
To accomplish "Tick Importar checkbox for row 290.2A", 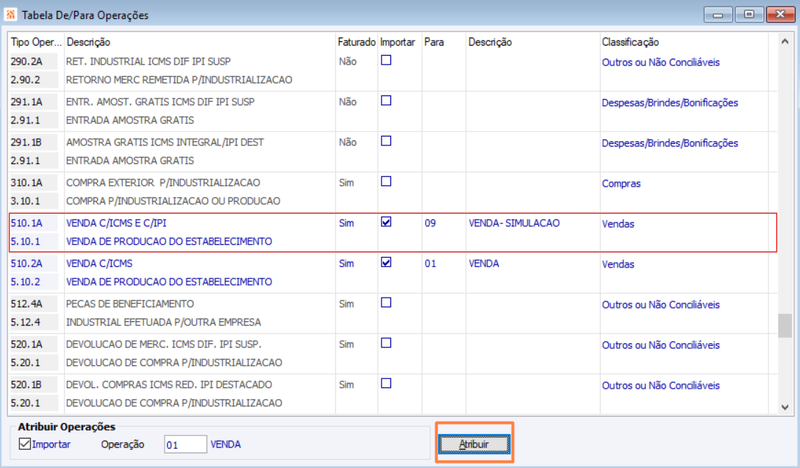I will 386,60.
